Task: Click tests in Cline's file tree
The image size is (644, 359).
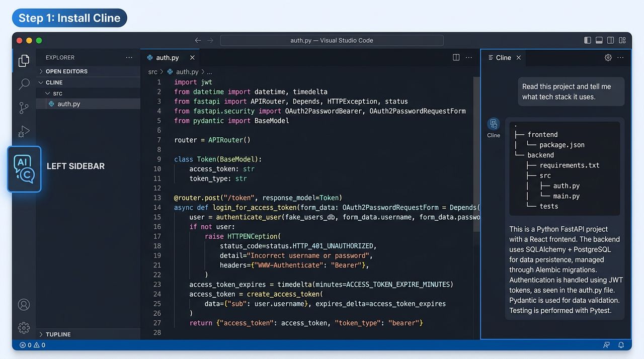Action: coord(549,206)
